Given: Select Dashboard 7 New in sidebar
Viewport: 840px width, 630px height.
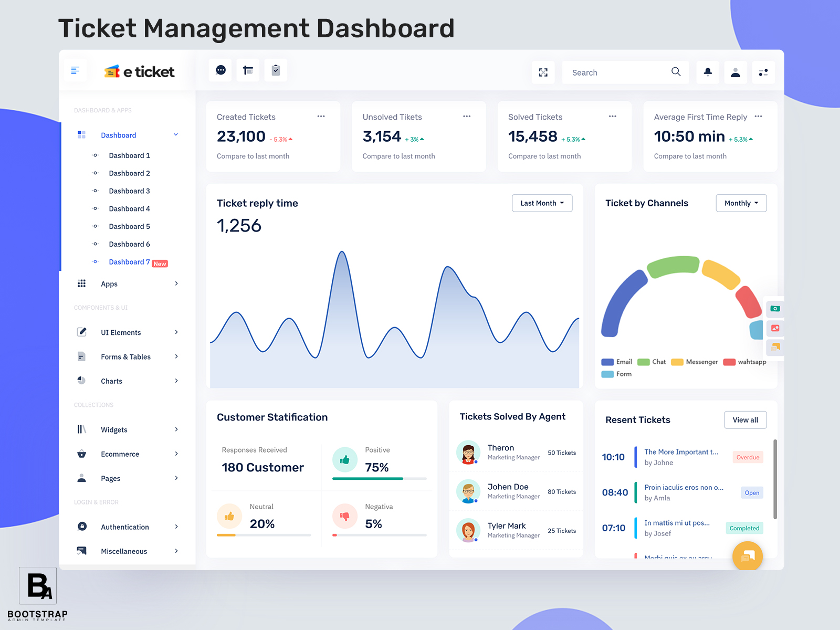Looking at the screenshot, I should 138,262.
